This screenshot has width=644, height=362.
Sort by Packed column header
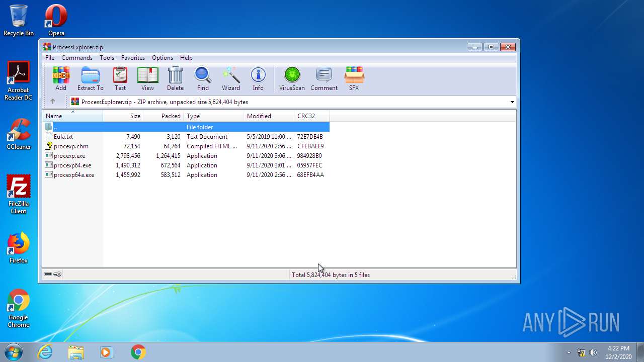point(164,116)
